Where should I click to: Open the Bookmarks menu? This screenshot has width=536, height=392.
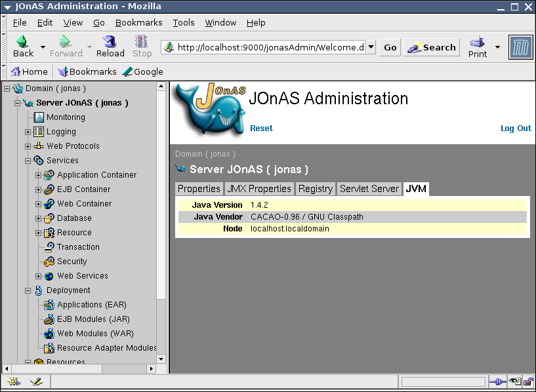pyautogui.click(x=139, y=22)
